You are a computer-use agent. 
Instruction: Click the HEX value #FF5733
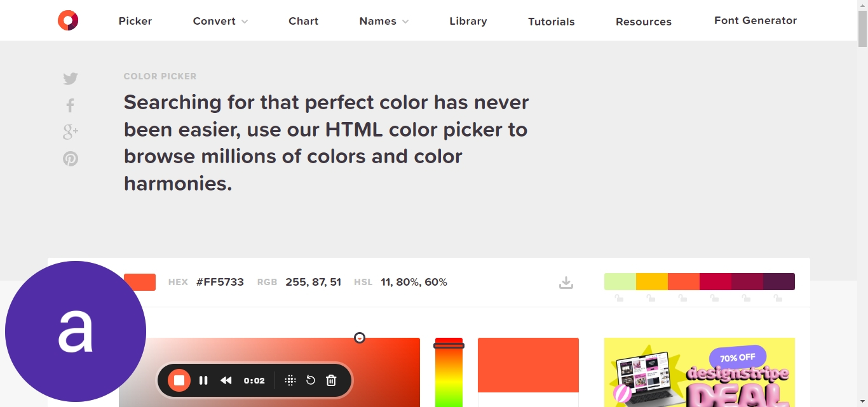pyautogui.click(x=220, y=282)
